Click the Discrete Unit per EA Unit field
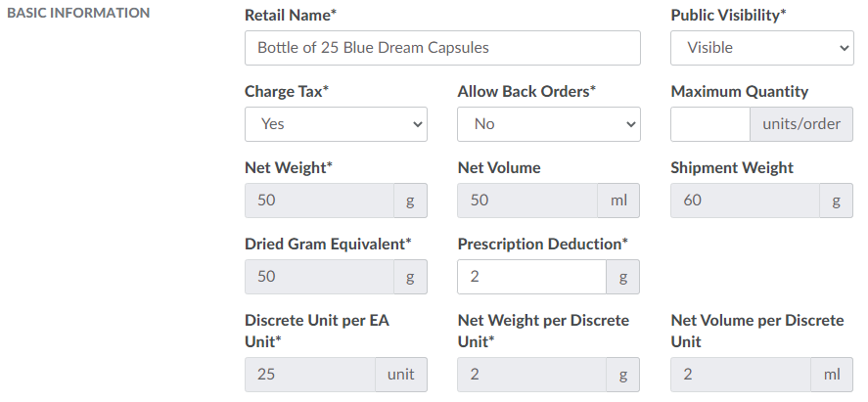Image resolution: width=868 pixels, height=402 pixels. coord(309,375)
